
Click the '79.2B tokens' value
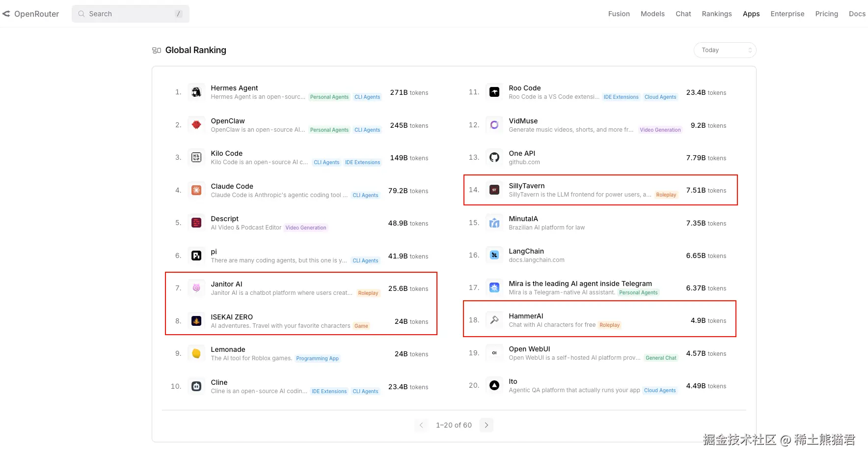[408, 191]
